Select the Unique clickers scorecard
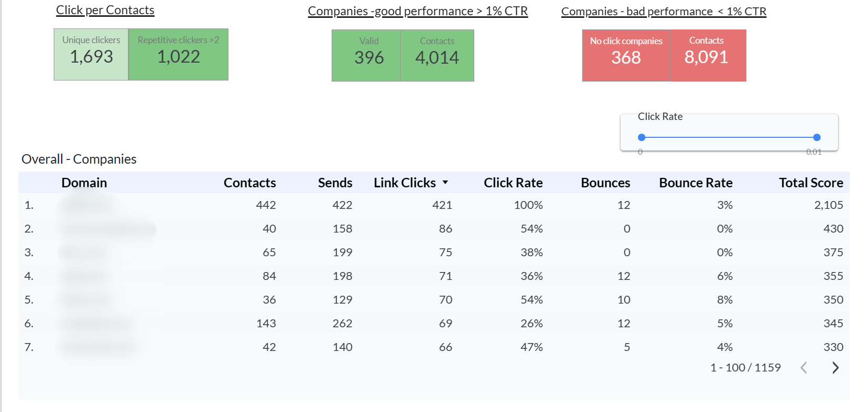868x412 pixels. click(x=91, y=54)
